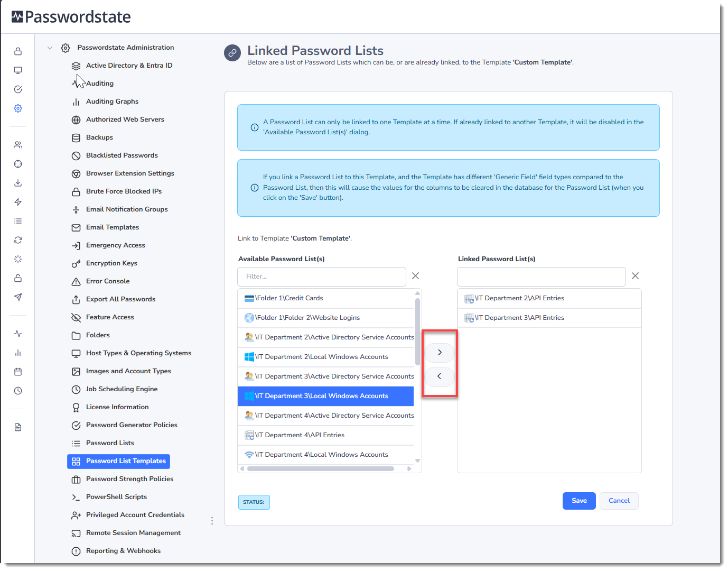The width and height of the screenshot is (728, 571).
Task: Select the circled checkmark icon in left rail
Action: [18, 89]
